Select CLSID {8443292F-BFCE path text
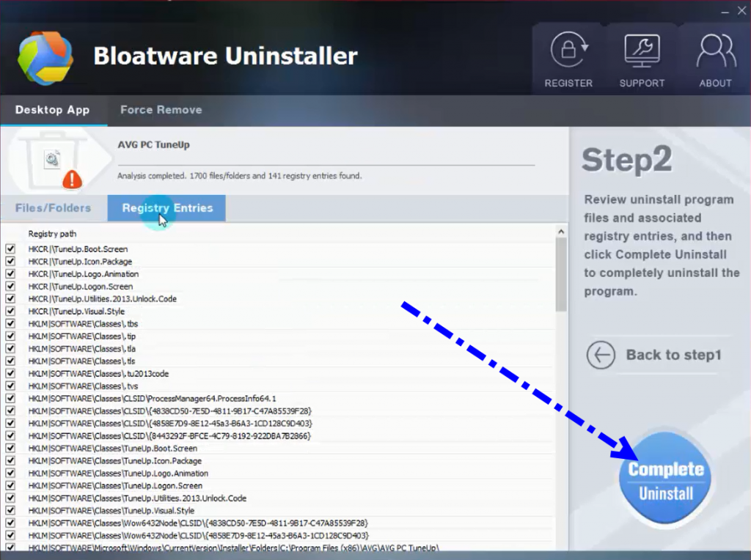751x560 pixels. point(169,436)
